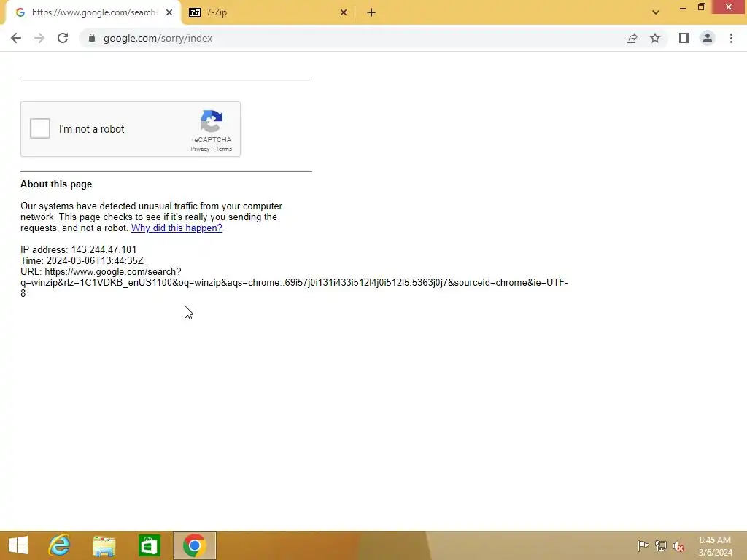Open File Explorer from taskbar
This screenshot has height=560, width=747.
pyautogui.click(x=104, y=545)
